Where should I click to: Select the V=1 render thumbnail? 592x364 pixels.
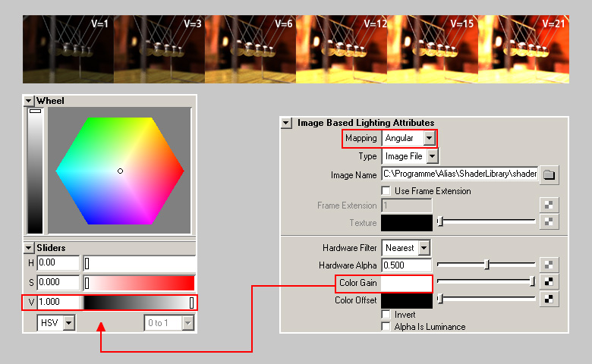click(x=68, y=49)
